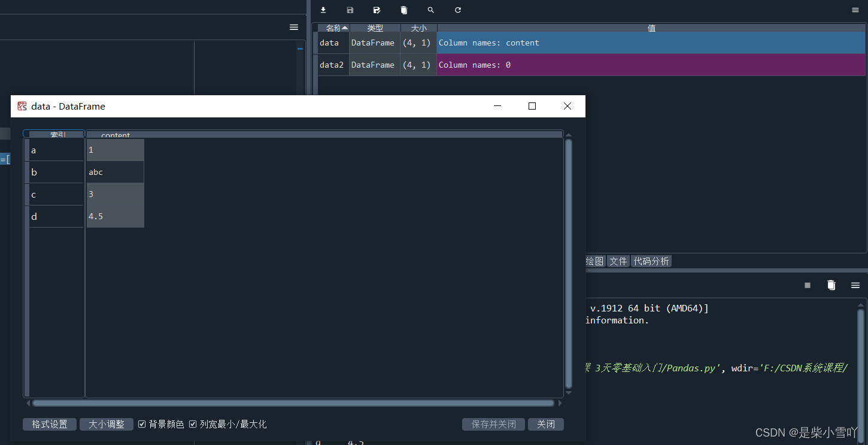Click the 关闭 button in the DataFrame editor

click(545, 424)
